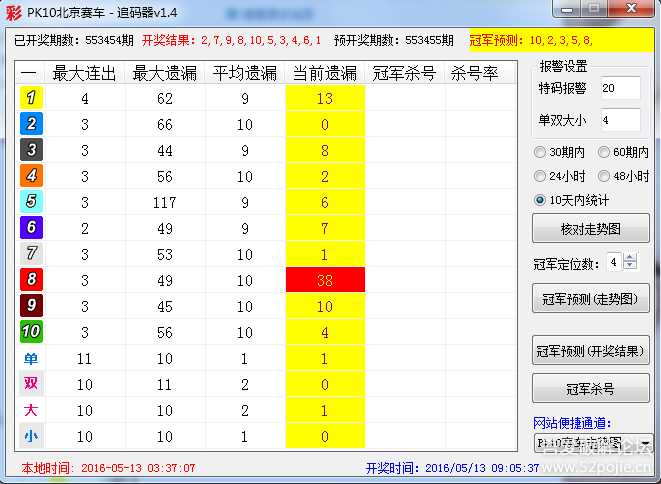Click the 特码报警 input field

tap(620, 88)
